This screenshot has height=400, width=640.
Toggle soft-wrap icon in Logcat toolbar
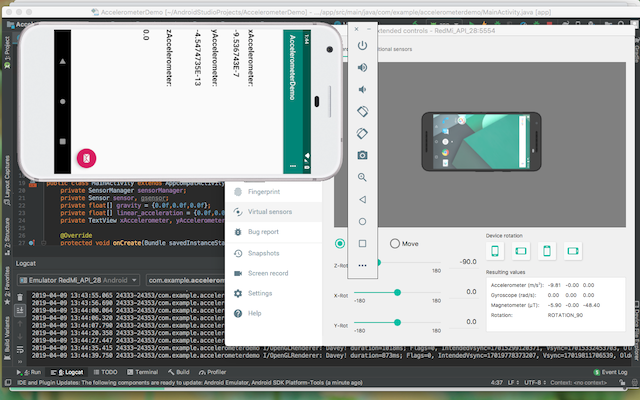(20, 349)
